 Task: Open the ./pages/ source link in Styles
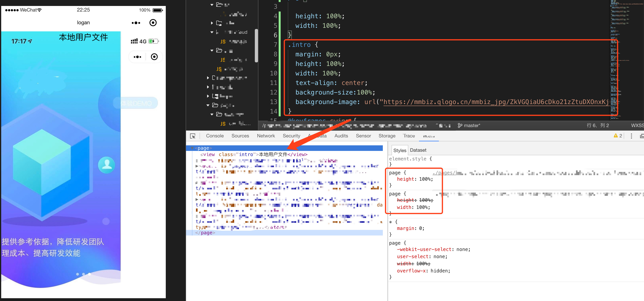tap(444, 173)
